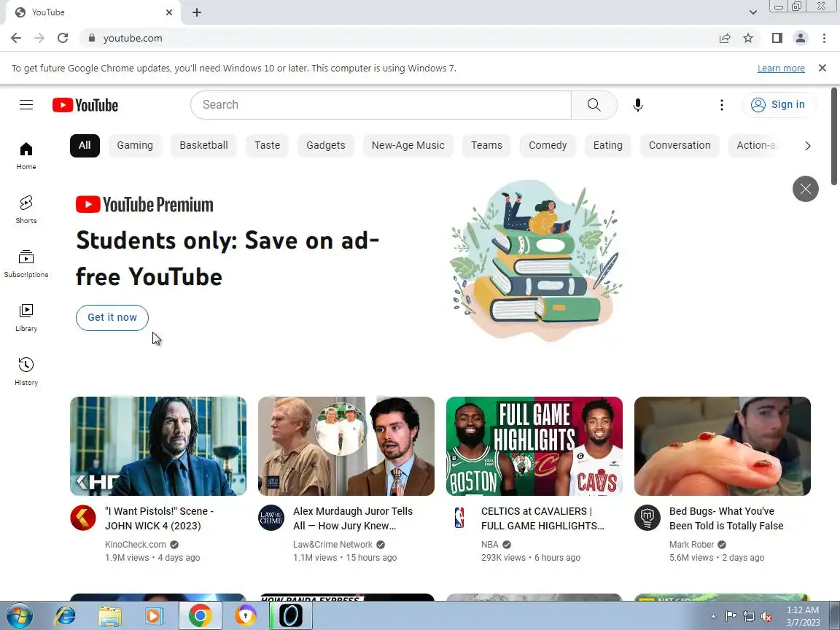Dismiss the YouTube Premium promo banner
This screenshot has height=630, width=840.
(x=805, y=189)
